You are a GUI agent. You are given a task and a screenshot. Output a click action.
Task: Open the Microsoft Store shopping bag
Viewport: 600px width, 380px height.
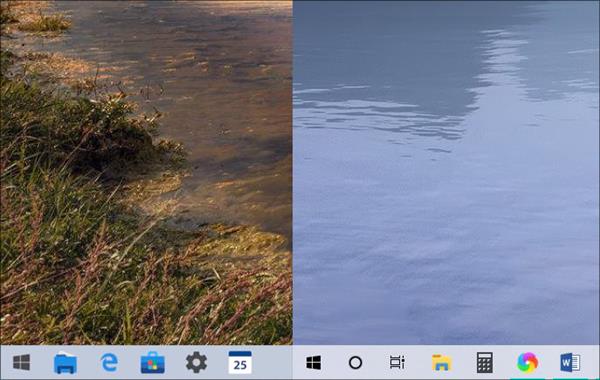(x=153, y=362)
